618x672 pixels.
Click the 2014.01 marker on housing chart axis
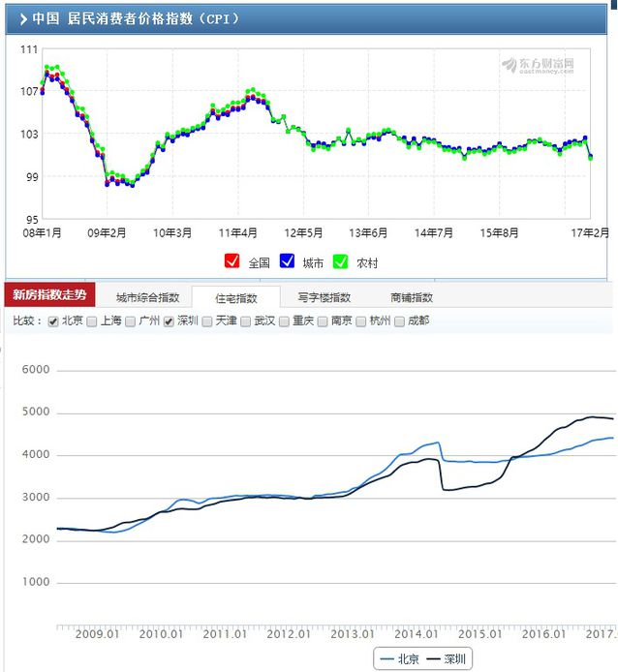[416, 633]
